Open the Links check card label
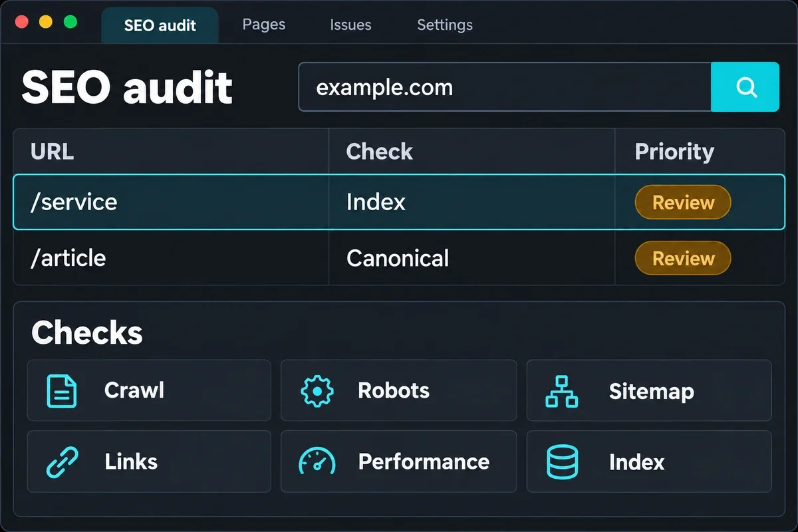This screenshot has width=798, height=532. (x=131, y=462)
